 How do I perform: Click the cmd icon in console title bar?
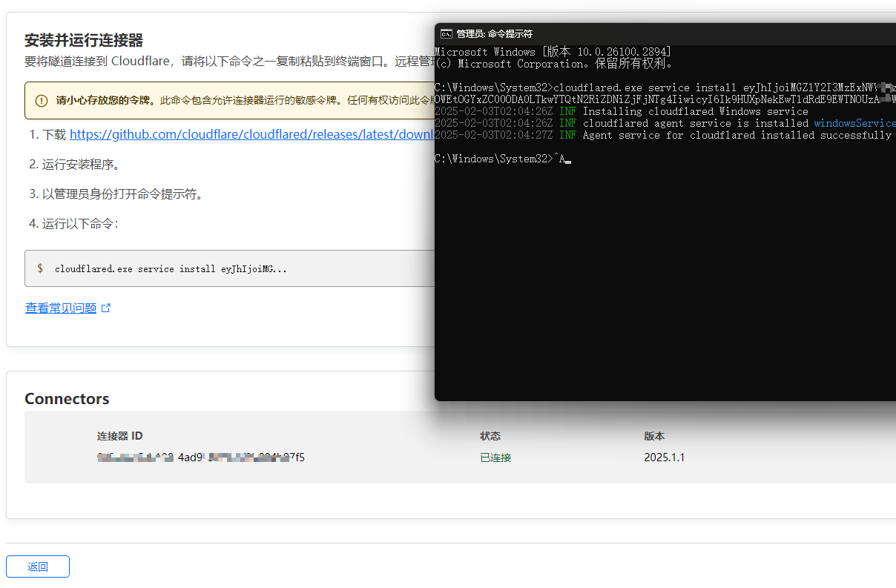click(x=446, y=33)
